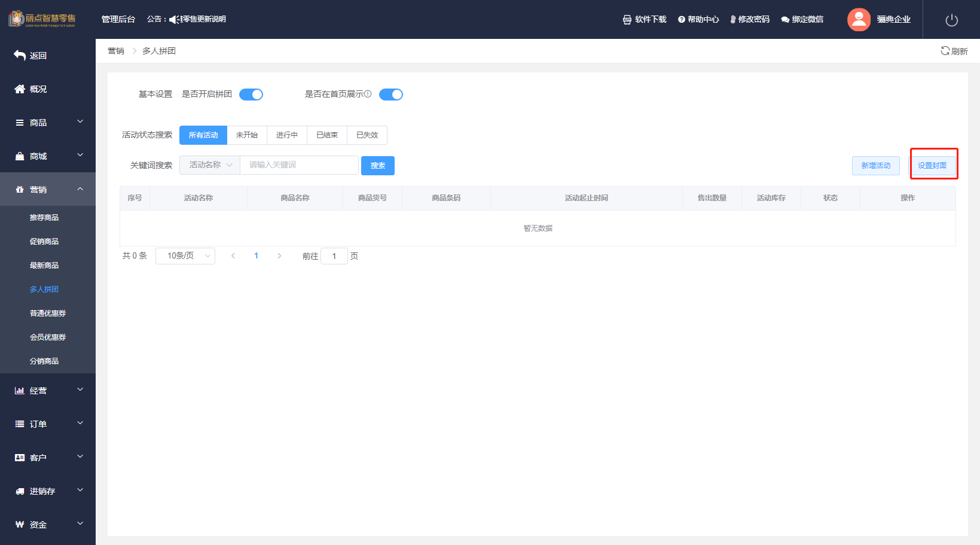Expand the 进销存 sidebar menu
This screenshot has height=545, width=980.
pos(80,491)
